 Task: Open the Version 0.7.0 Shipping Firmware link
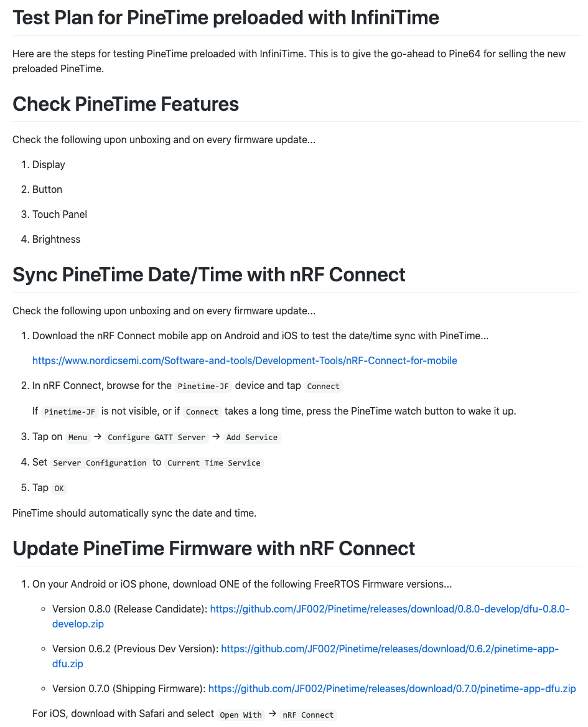[x=392, y=689]
